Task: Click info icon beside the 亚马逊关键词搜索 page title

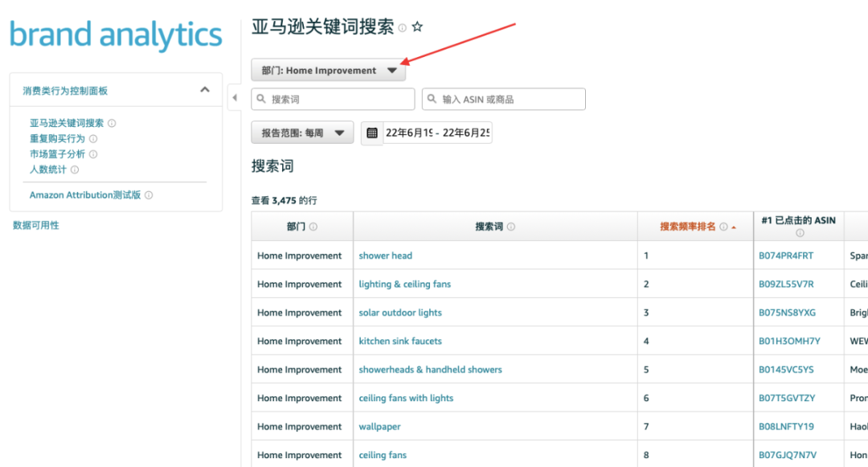Action: pyautogui.click(x=403, y=27)
